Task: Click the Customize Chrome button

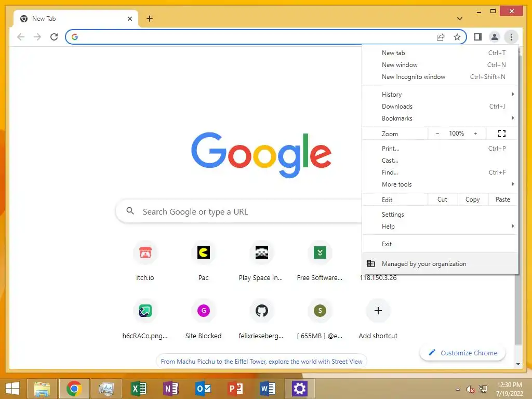Action: [463, 353]
